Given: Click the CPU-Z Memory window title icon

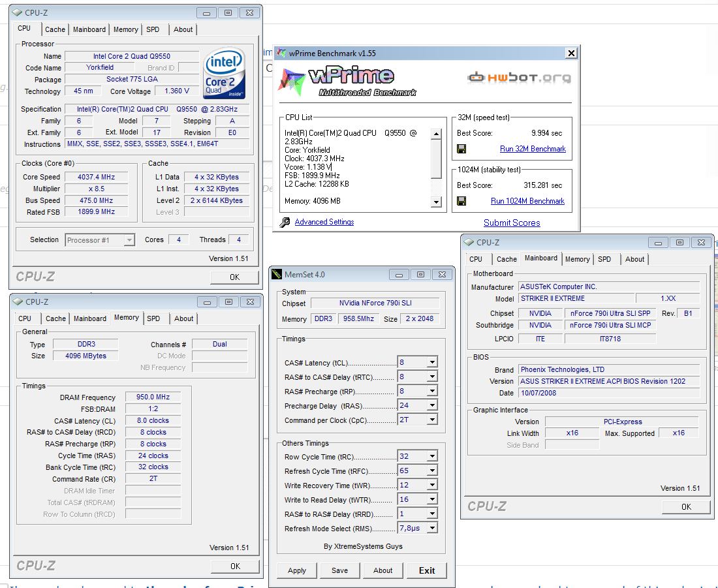Looking at the screenshot, I should click(x=18, y=302).
